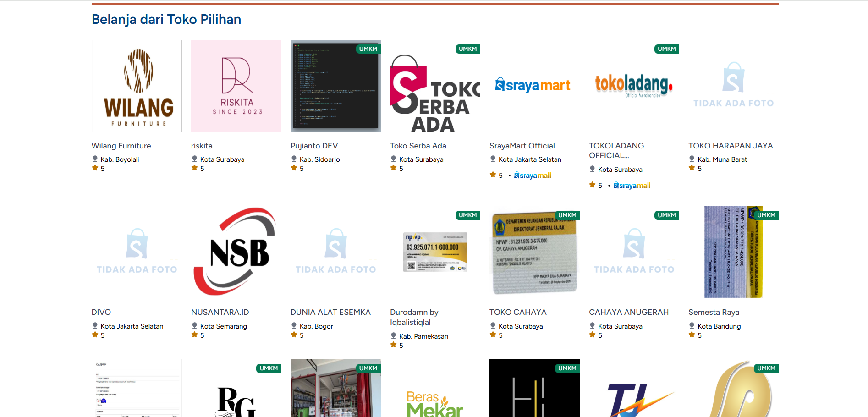Click the rating star under TOKO CAHAYA
The width and height of the screenshot is (868, 417).
(x=493, y=335)
